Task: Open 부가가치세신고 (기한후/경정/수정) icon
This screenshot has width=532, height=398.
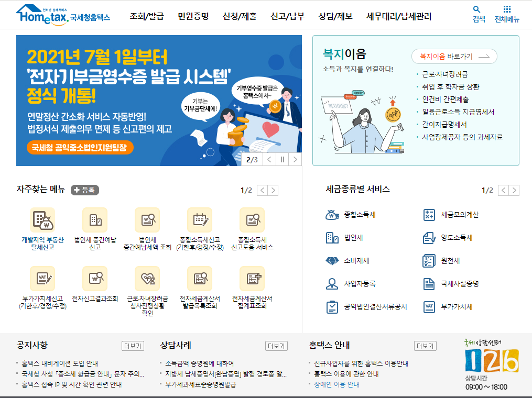Action: click(x=42, y=279)
